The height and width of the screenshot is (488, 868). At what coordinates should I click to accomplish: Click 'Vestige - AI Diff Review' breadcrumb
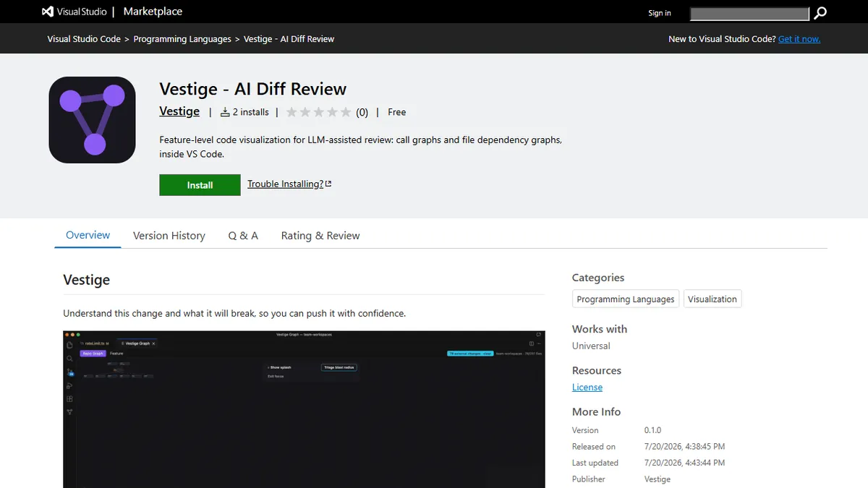pyautogui.click(x=289, y=39)
